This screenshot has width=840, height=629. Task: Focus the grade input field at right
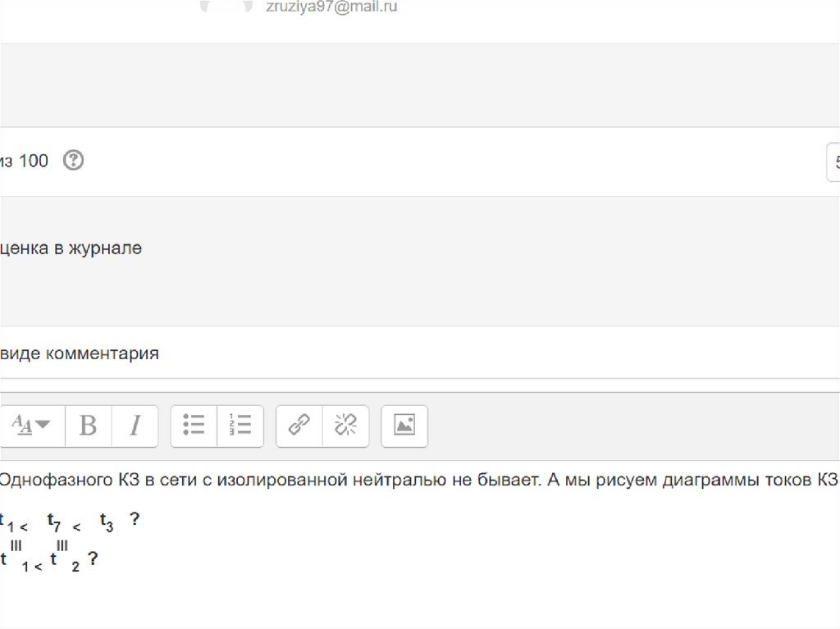833,162
